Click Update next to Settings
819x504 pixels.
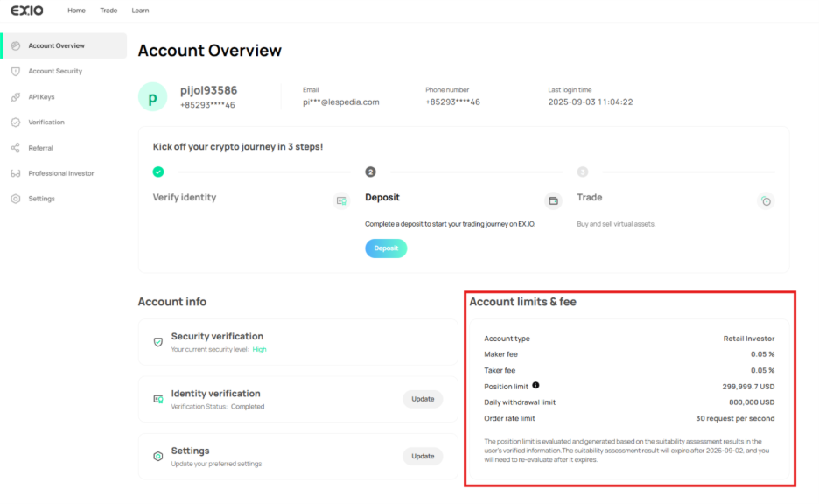pyautogui.click(x=423, y=456)
